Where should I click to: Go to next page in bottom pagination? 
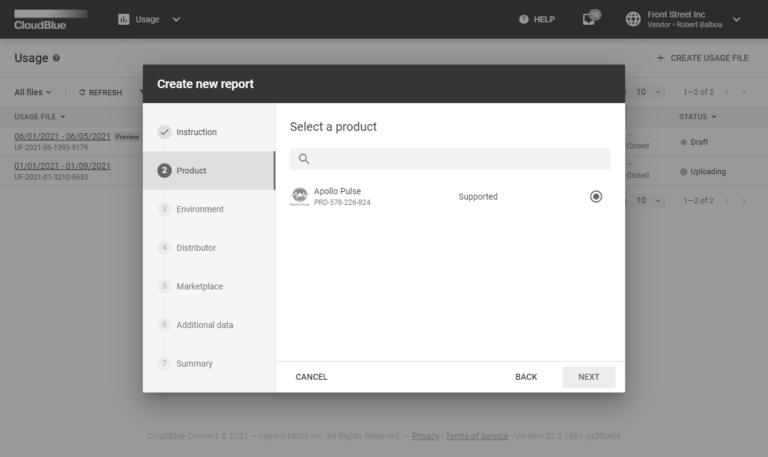pyautogui.click(x=744, y=200)
